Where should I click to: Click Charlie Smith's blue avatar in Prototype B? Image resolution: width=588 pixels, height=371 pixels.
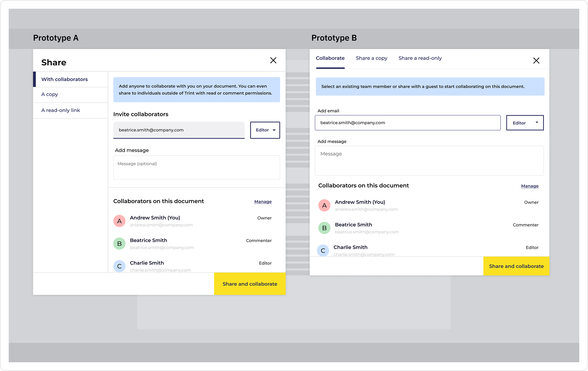pos(323,250)
